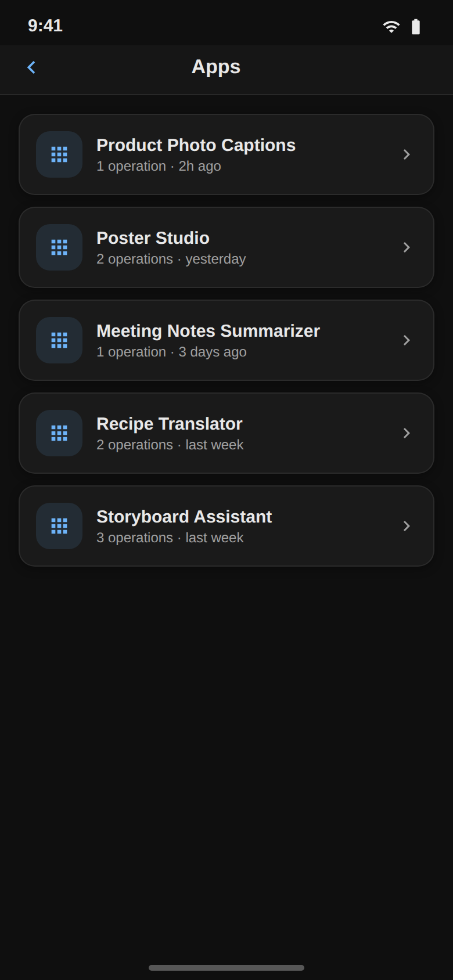Screen dimensions: 453x980
Task: Tap the Wi-Fi status icon
Action: [391, 27]
